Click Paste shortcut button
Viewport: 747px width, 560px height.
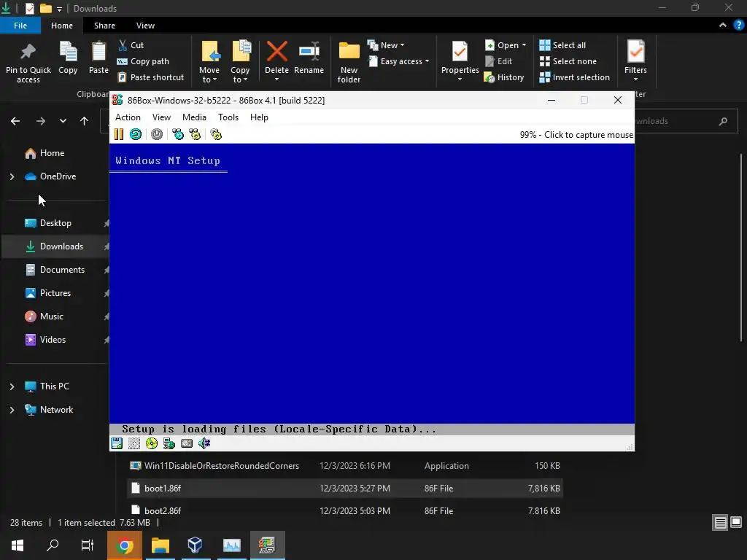click(x=150, y=77)
